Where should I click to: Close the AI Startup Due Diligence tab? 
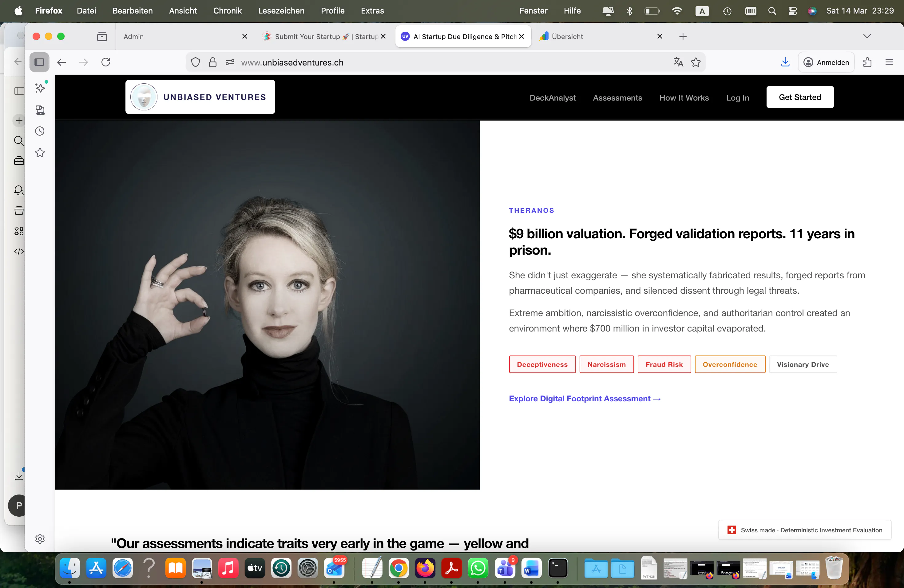[521, 37]
